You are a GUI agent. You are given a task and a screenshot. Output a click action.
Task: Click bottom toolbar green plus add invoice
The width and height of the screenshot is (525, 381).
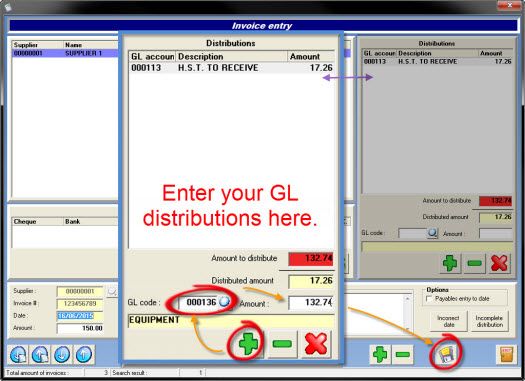point(380,354)
